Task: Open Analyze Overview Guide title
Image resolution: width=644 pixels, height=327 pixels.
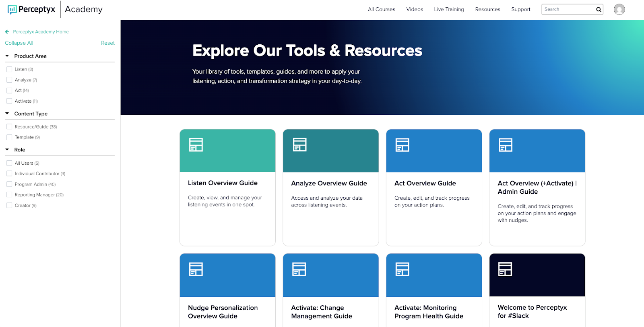Action: (x=329, y=183)
